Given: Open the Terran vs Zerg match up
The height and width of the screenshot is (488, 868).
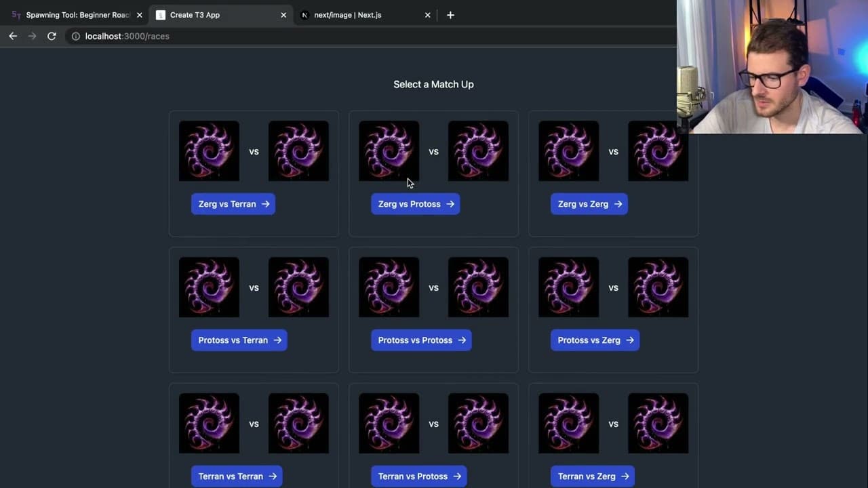Looking at the screenshot, I should 593,476.
